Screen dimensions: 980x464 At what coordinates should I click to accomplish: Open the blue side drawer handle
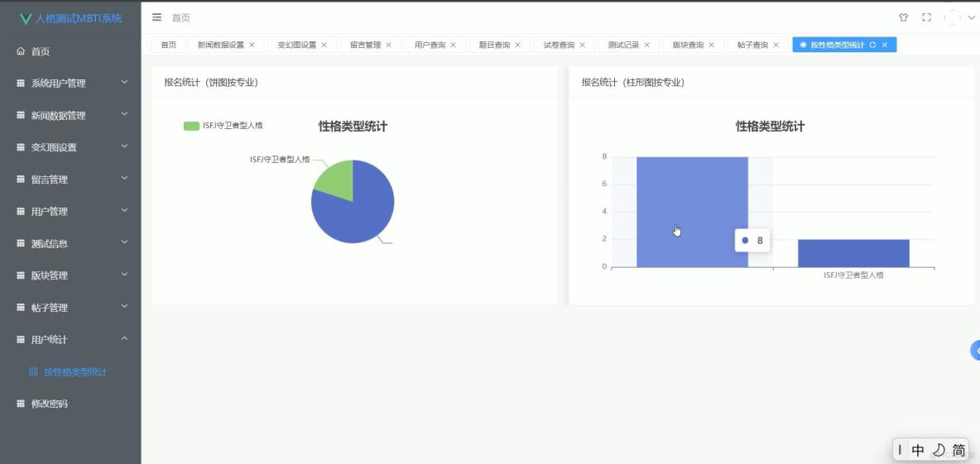click(x=975, y=351)
